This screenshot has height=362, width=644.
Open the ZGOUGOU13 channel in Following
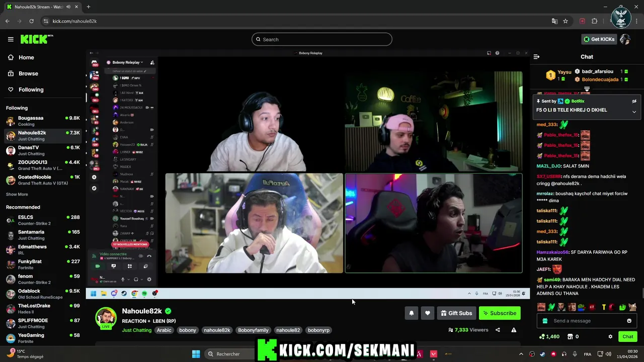pos(43,165)
